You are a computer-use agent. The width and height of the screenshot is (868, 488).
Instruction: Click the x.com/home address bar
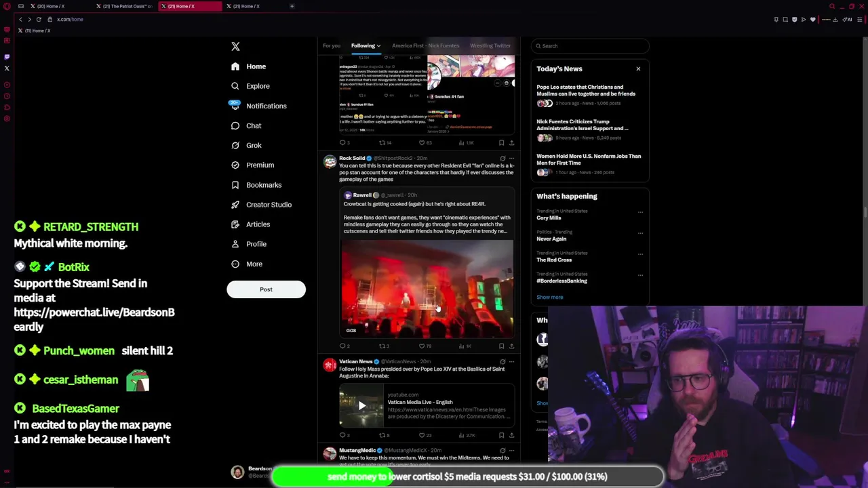[70, 19]
